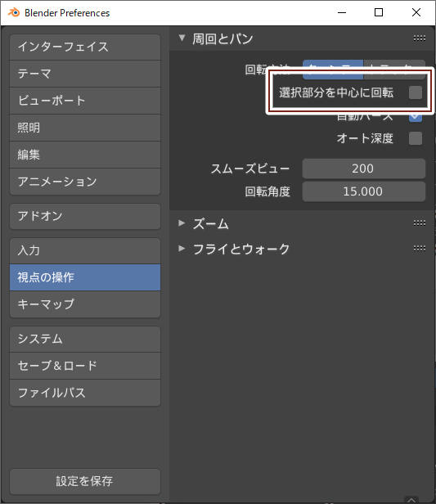Switch to the ビューポート tab
The width and height of the screenshot is (436, 504).
85,101
